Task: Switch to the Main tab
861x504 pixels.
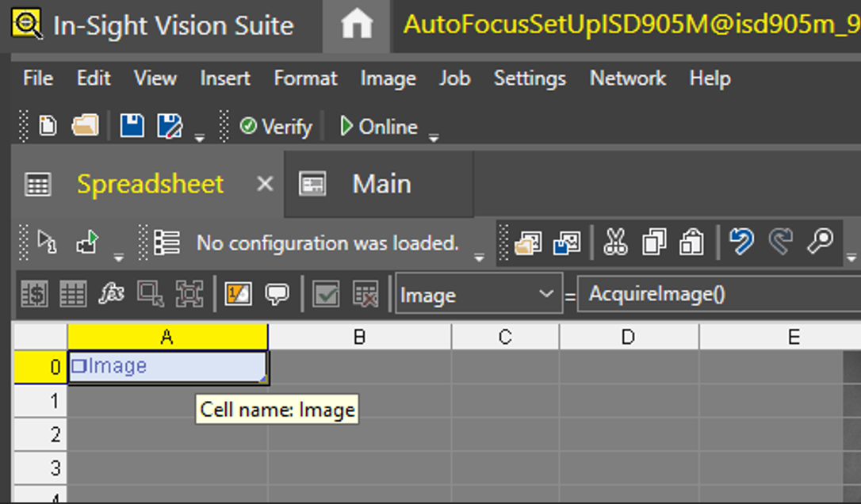Action: click(379, 184)
